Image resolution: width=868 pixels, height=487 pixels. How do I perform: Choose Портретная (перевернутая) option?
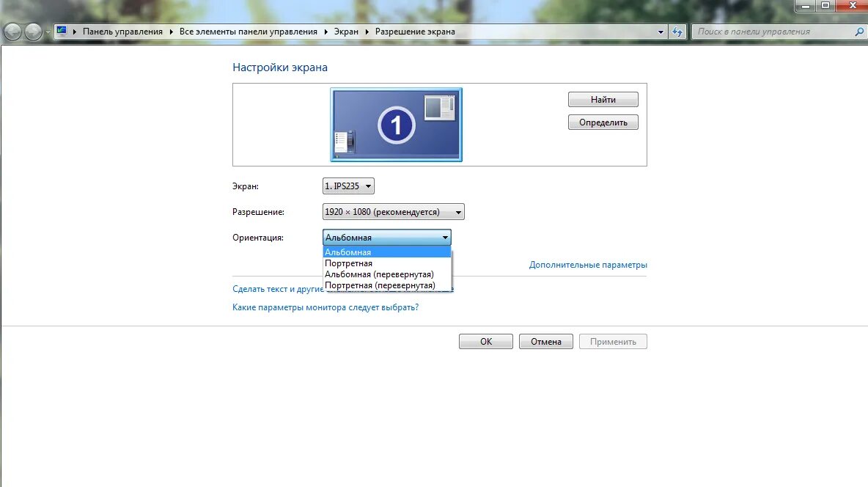coord(387,285)
